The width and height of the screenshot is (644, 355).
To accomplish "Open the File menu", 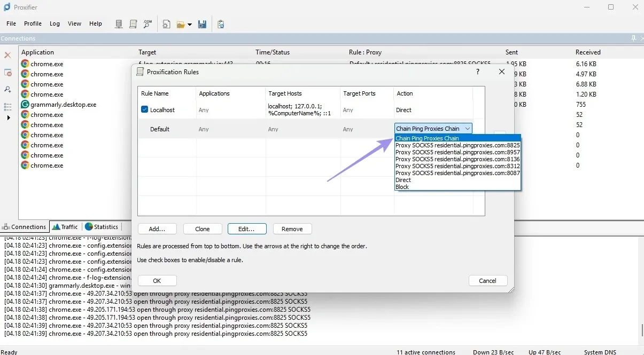I will (x=11, y=23).
